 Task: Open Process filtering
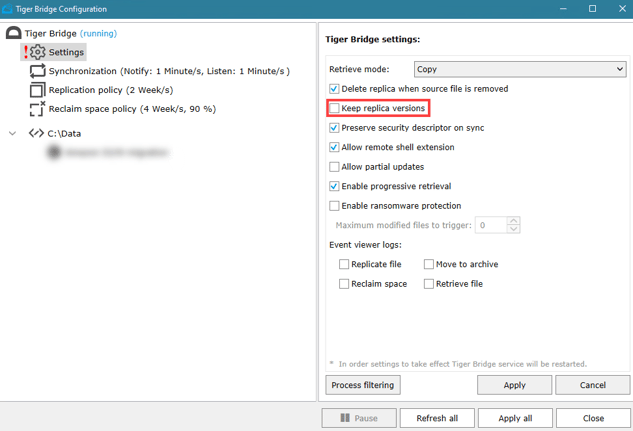[x=363, y=385]
